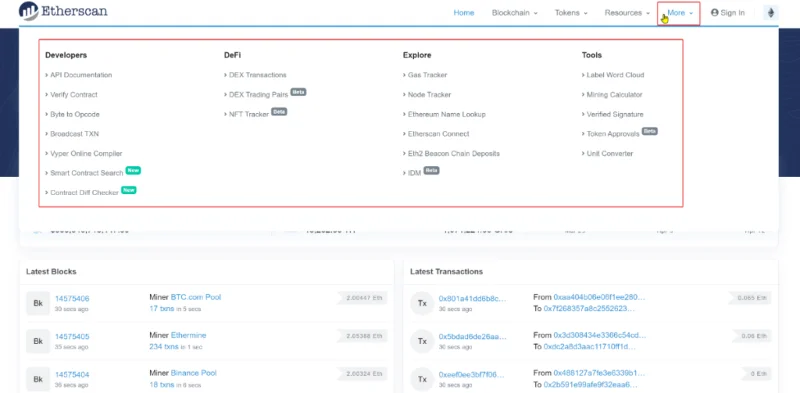Click Bk icon for block 14575404

(38, 379)
